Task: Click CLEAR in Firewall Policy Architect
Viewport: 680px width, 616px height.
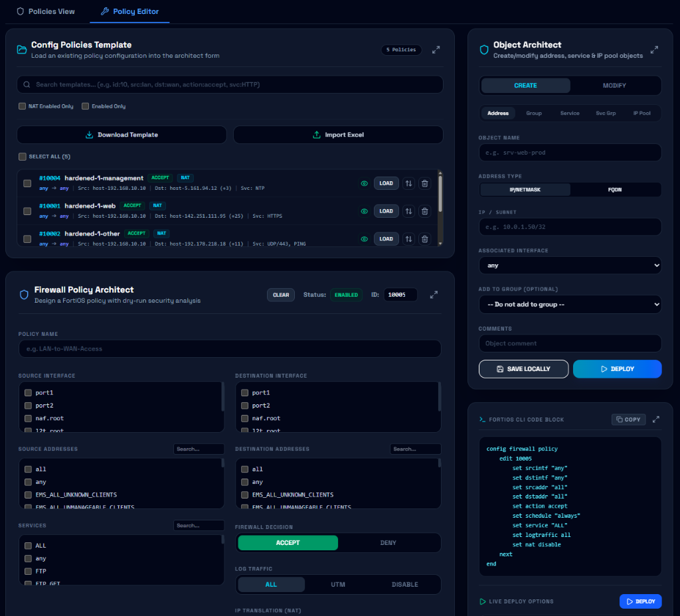Action: [x=281, y=295]
